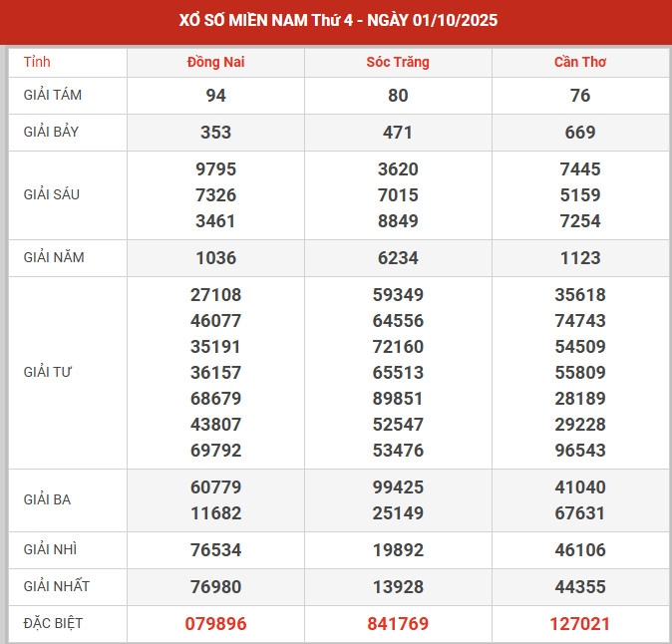
Task: Open the Cần Thơ province header
Action: coord(580,62)
